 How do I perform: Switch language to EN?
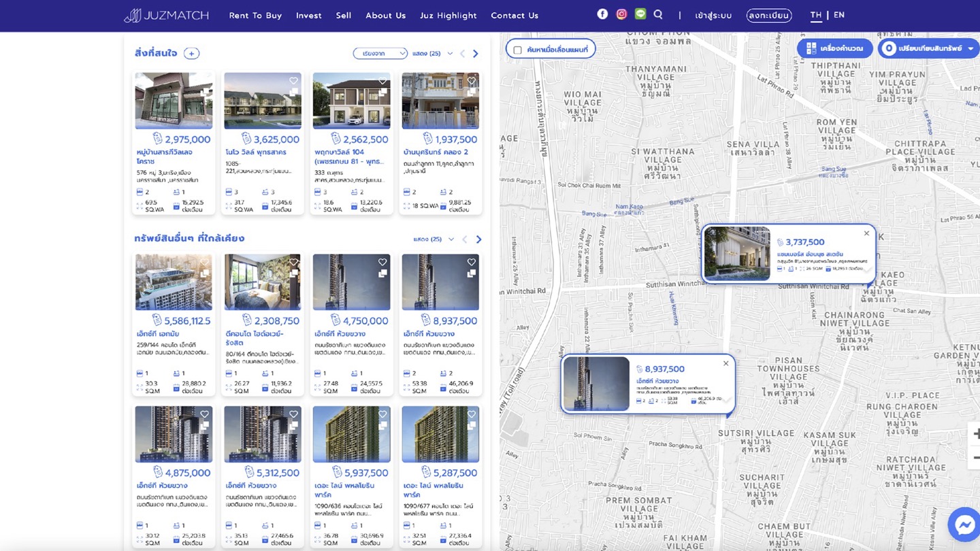(839, 15)
